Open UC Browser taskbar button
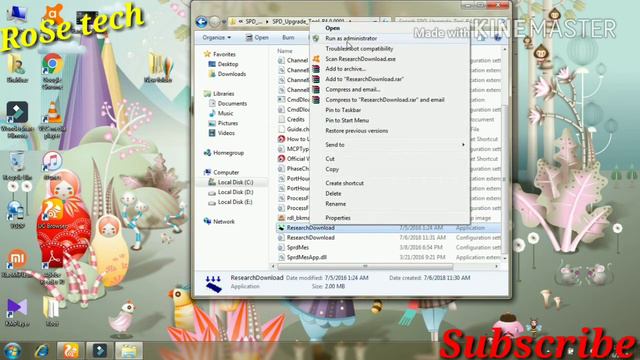Screen dimensions: 640x360 [71, 351]
